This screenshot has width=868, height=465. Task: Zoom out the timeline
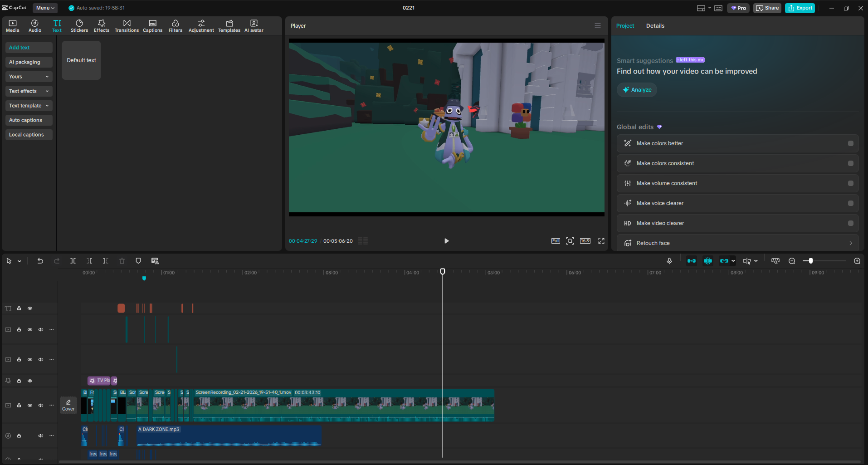point(792,261)
